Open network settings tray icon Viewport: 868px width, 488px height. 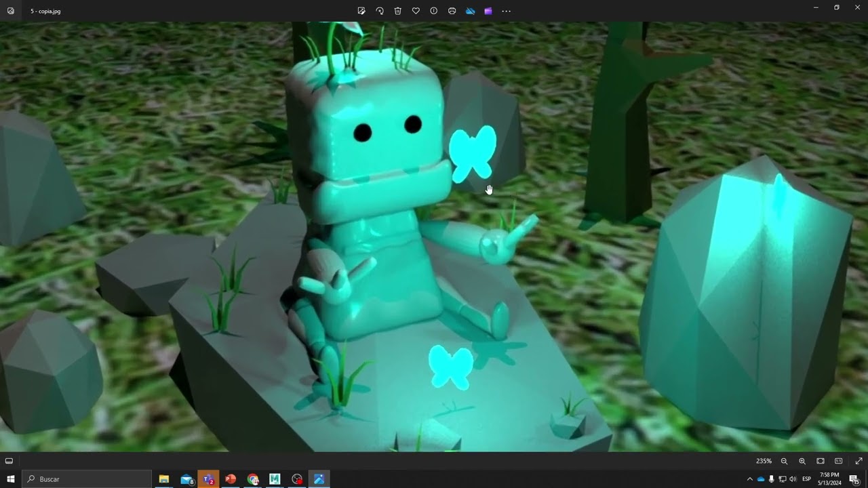point(782,479)
